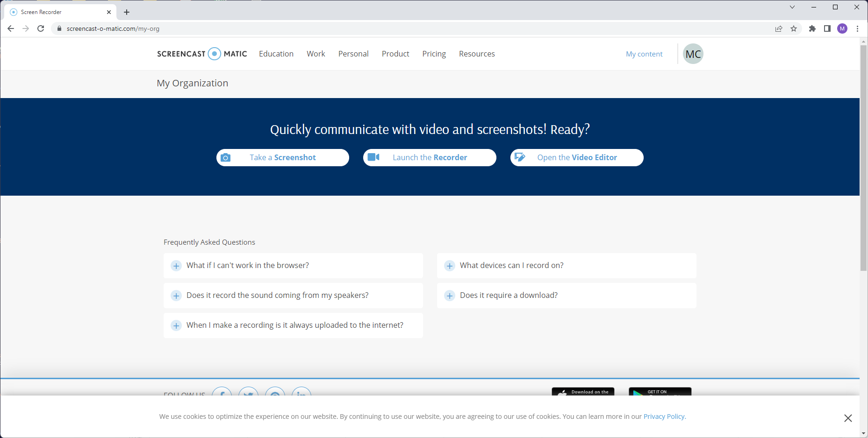Bookmark this tab with the star icon

pos(794,28)
